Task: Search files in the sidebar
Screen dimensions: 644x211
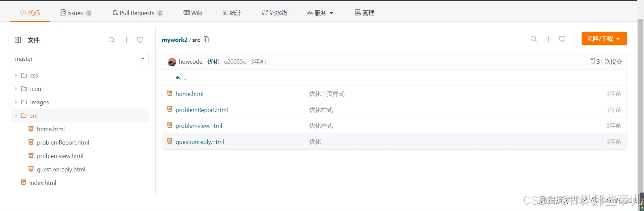Action: point(112,40)
